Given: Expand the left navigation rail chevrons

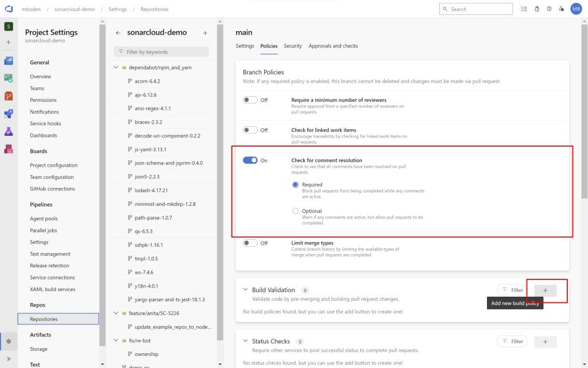Looking at the screenshot, I should [x=9, y=359].
